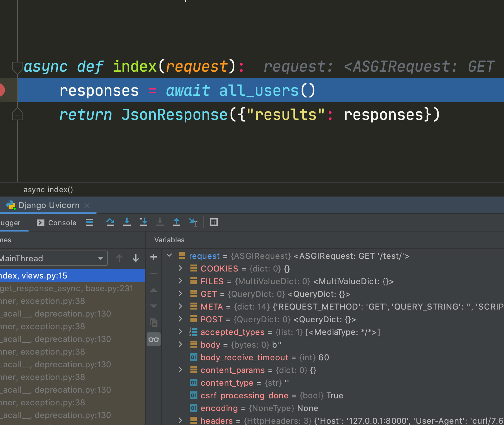Viewport: 504px width, 425px height.
Task: Click Show Execution Point icon
Action: 90,222
